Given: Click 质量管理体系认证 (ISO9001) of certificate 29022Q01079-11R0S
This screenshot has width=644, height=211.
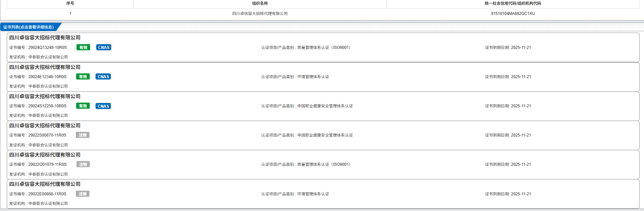Looking at the screenshot, I should [324, 164].
